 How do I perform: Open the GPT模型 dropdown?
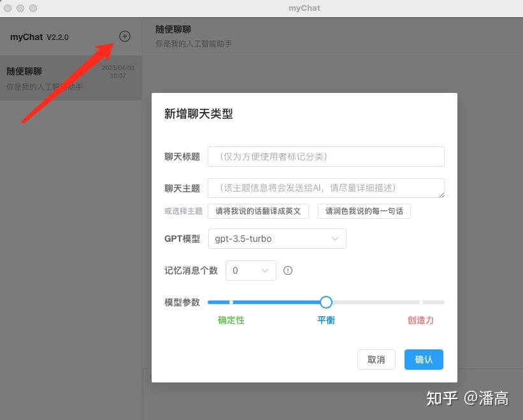277,239
